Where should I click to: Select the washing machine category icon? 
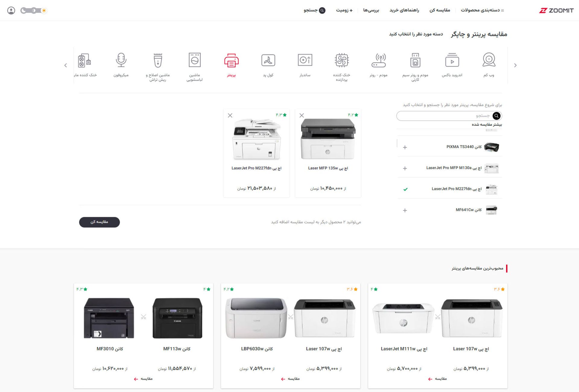tap(195, 60)
